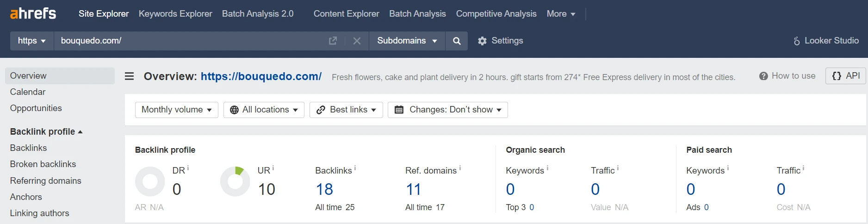Screen dimensions: 868x224
Task: Select Calendar in the sidebar
Action: (28, 92)
